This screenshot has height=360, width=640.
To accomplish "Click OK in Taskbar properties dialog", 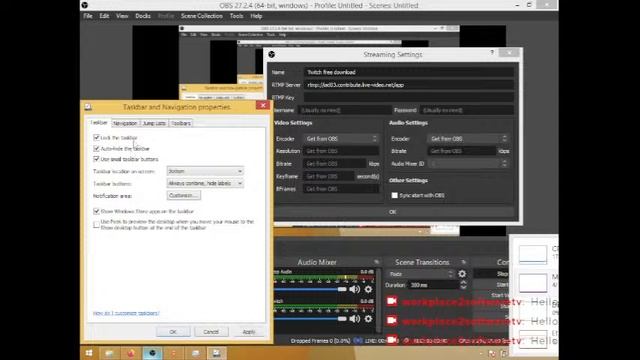I will click(x=173, y=332).
